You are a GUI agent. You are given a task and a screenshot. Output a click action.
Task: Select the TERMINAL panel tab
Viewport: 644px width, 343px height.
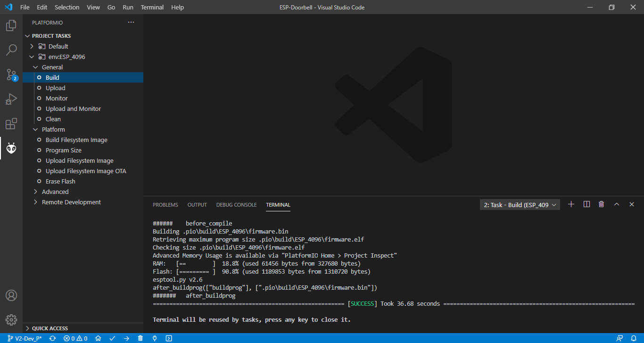(278, 205)
